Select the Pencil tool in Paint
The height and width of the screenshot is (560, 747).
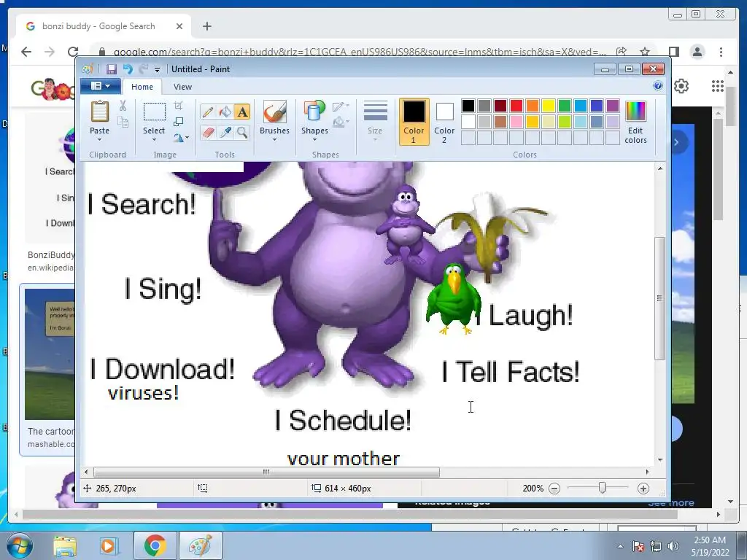208,112
